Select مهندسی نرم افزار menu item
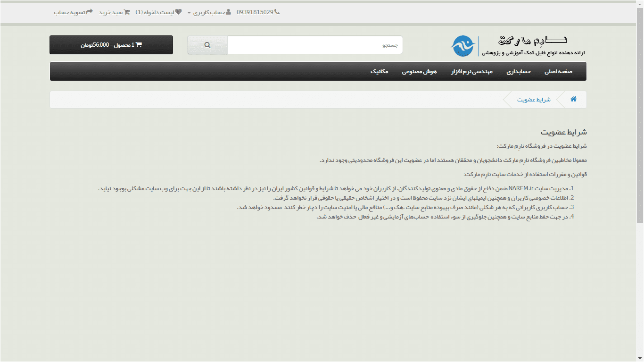This screenshot has width=644, height=362. (471, 72)
